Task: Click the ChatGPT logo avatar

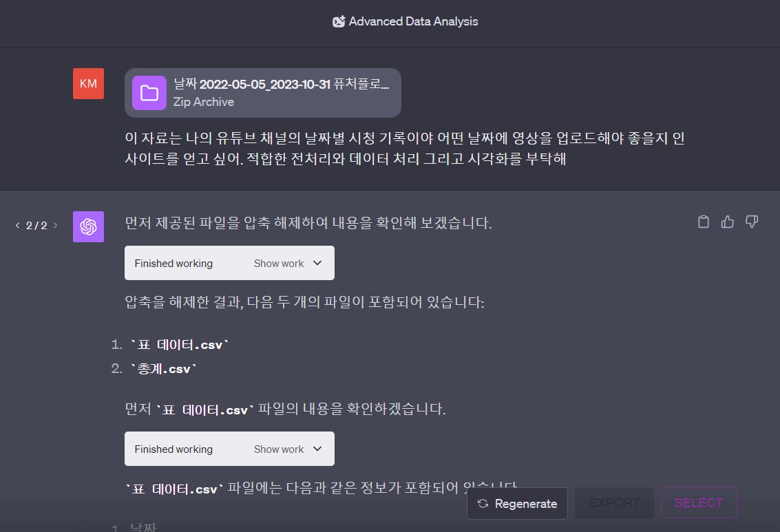Action: 89,226
